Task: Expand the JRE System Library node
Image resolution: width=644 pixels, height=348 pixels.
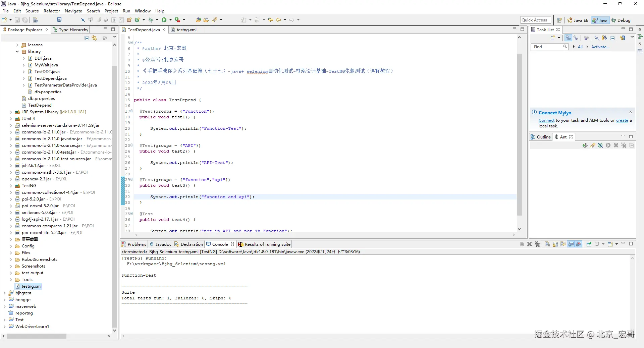Action: (x=11, y=112)
